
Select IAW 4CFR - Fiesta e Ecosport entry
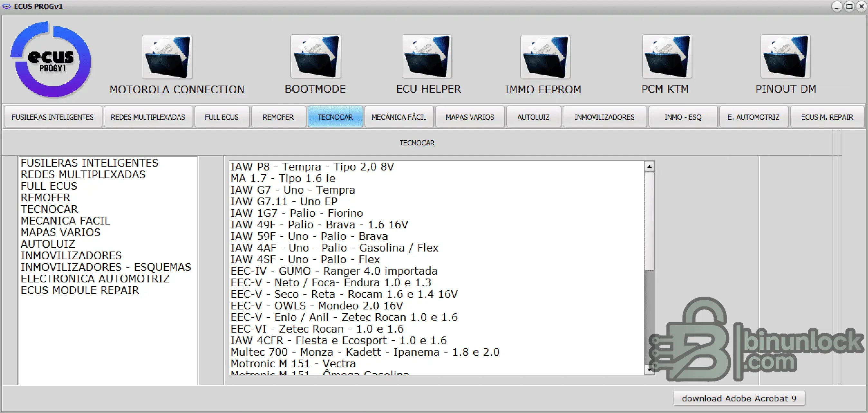click(x=339, y=340)
